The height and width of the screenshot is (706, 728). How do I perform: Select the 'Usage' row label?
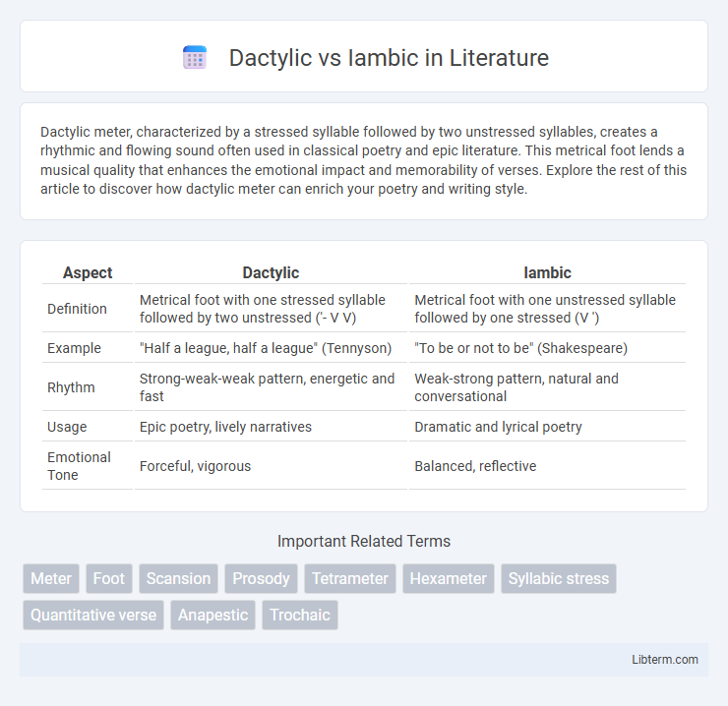[67, 427]
